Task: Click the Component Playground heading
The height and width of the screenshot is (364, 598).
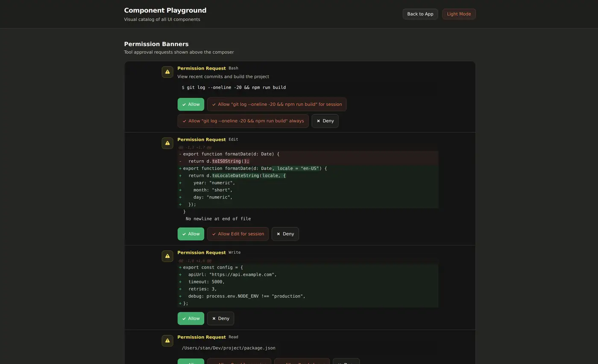Action: tap(165, 10)
